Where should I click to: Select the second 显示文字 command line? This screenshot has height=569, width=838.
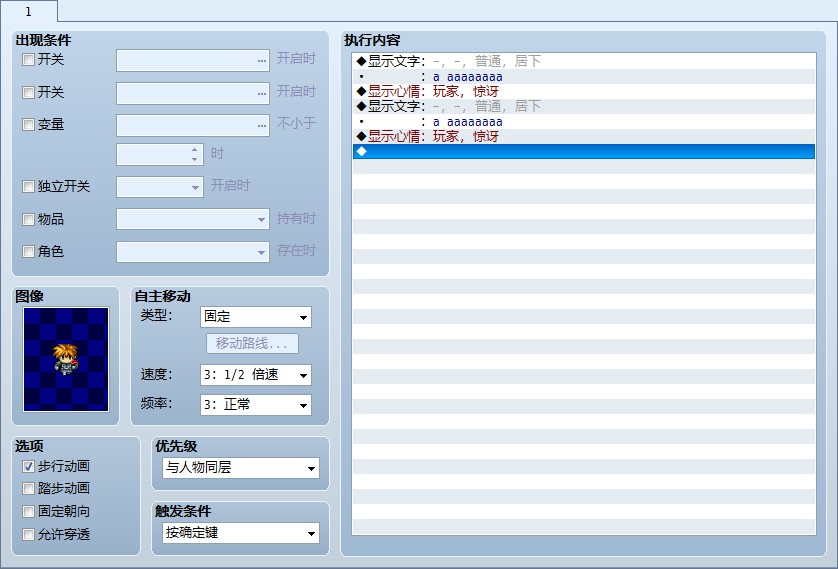tap(584, 106)
